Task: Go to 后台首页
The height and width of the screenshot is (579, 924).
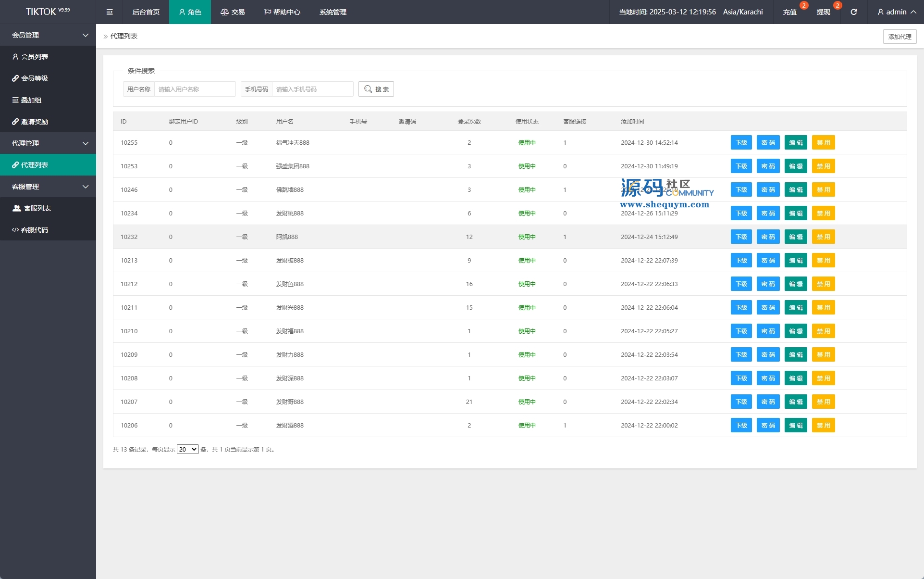Action: click(146, 12)
